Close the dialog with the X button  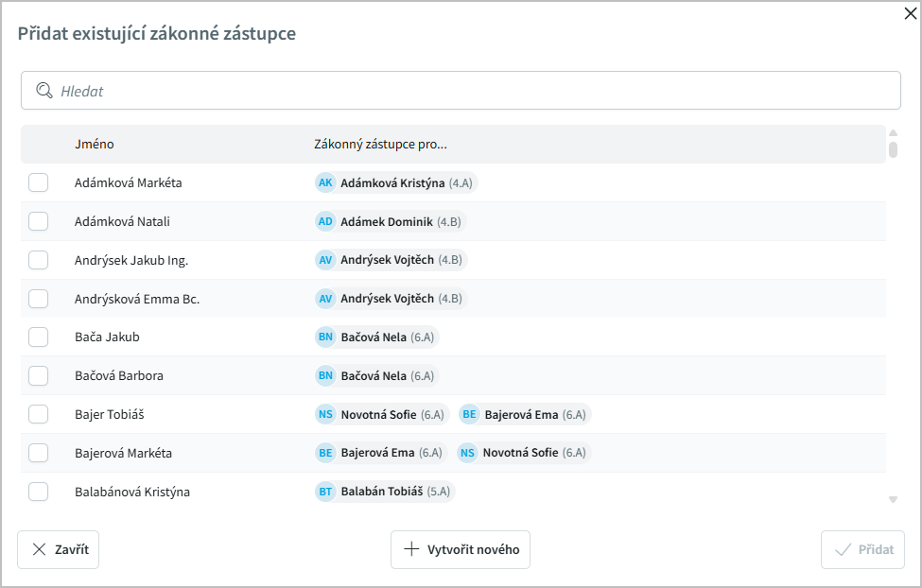coord(911,13)
